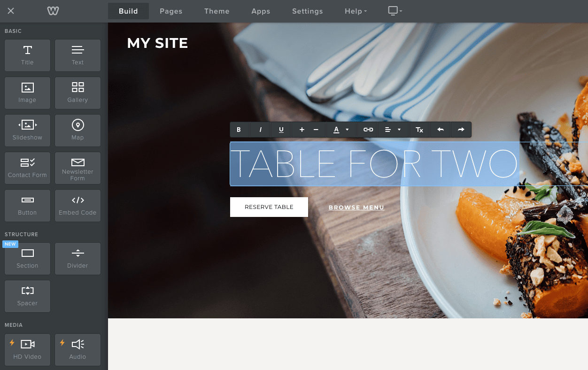The width and height of the screenshot is (588, 370).
Task: Open the text alignment dropdown
Action: tap(393, 130)
